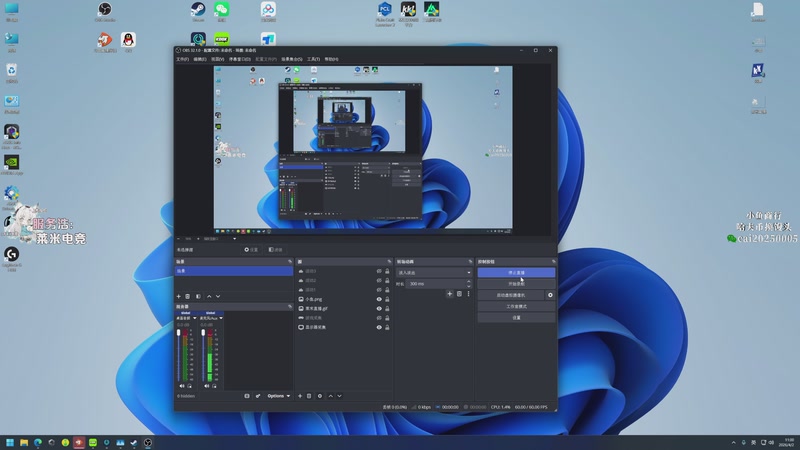
Task: Delete the selected scene with trash icon
Action: click(189, 296)
